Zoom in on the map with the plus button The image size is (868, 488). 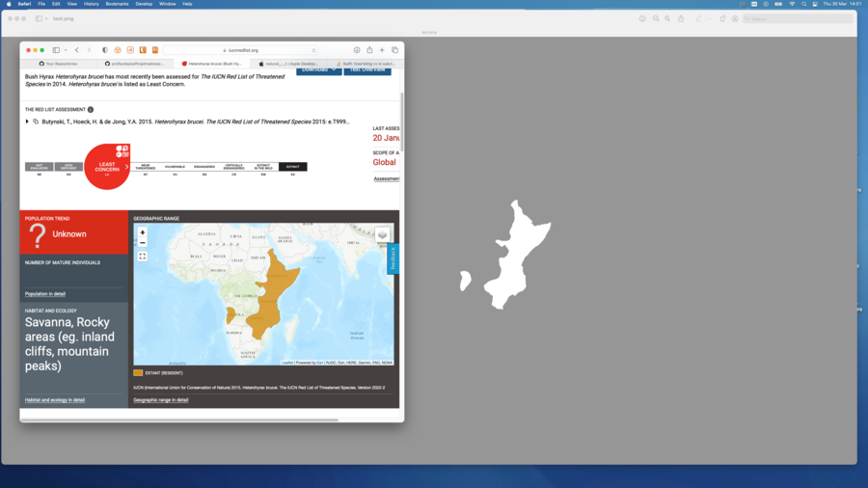(x=143, y=232)
